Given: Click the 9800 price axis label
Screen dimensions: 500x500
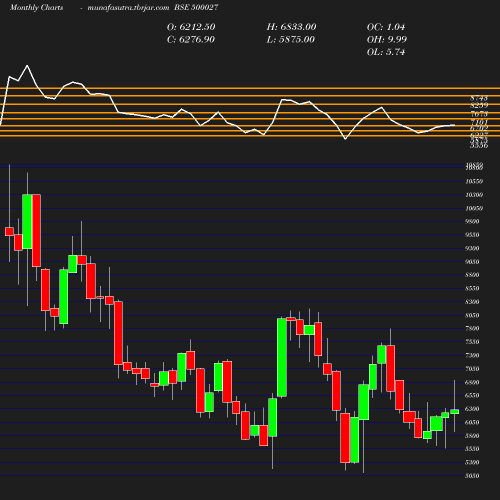Looking at the screenshot, I should point(472,222).
